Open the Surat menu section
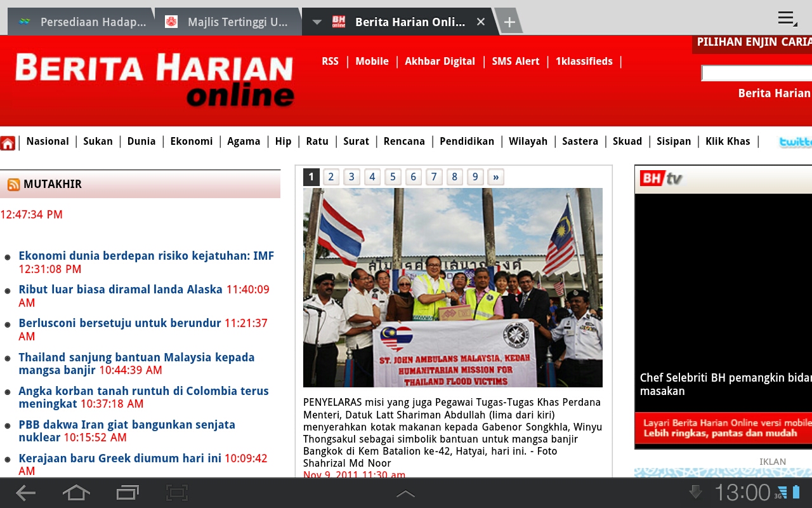Image resolution: width=812 pixels, height=508 pixels. (356, 141)
